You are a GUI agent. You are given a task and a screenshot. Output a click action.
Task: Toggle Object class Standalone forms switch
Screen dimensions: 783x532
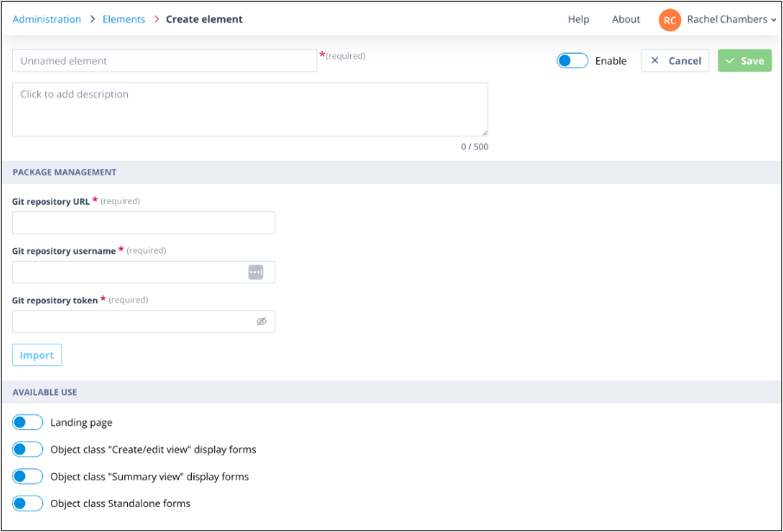(28, 503)
